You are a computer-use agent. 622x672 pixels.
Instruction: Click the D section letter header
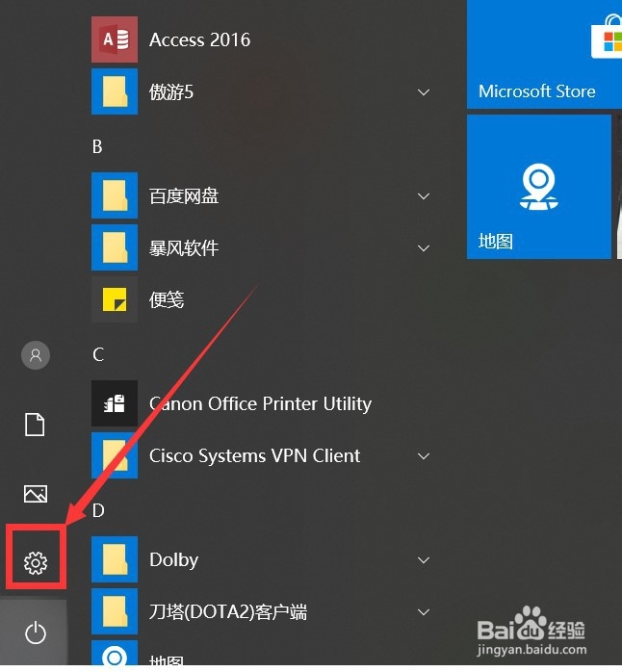[98, 510]
